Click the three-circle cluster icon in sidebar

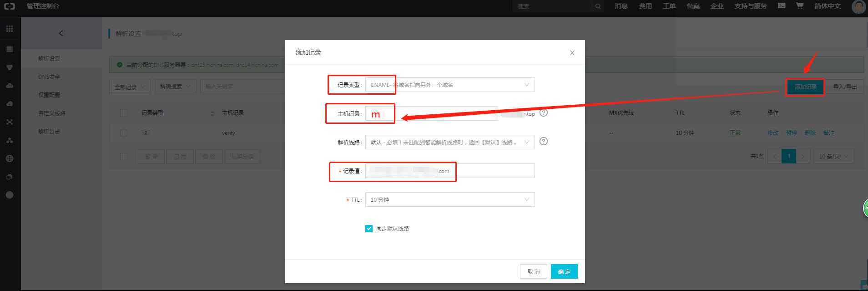click(x=10, y=140)
